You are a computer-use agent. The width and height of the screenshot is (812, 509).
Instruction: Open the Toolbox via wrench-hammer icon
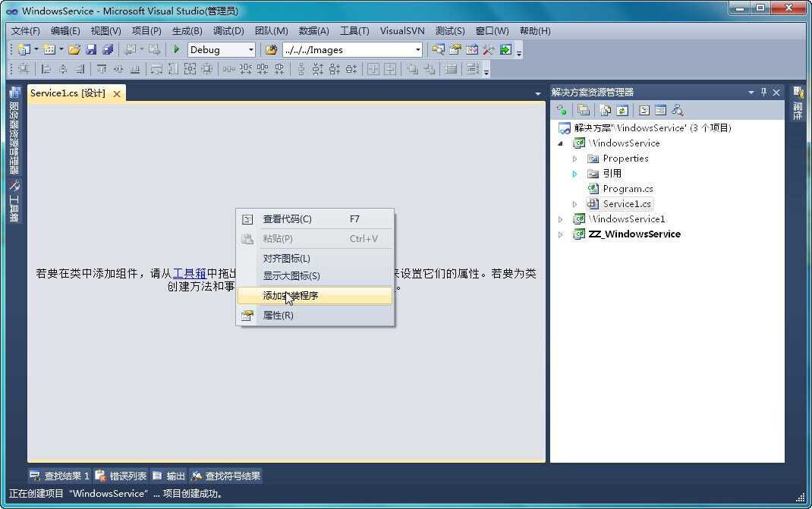(489, 50)
